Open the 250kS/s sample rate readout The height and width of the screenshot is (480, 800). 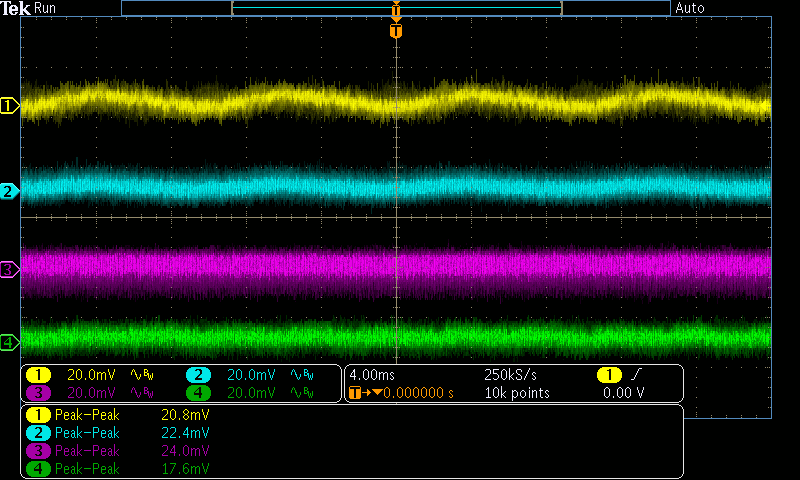(510, 375)
